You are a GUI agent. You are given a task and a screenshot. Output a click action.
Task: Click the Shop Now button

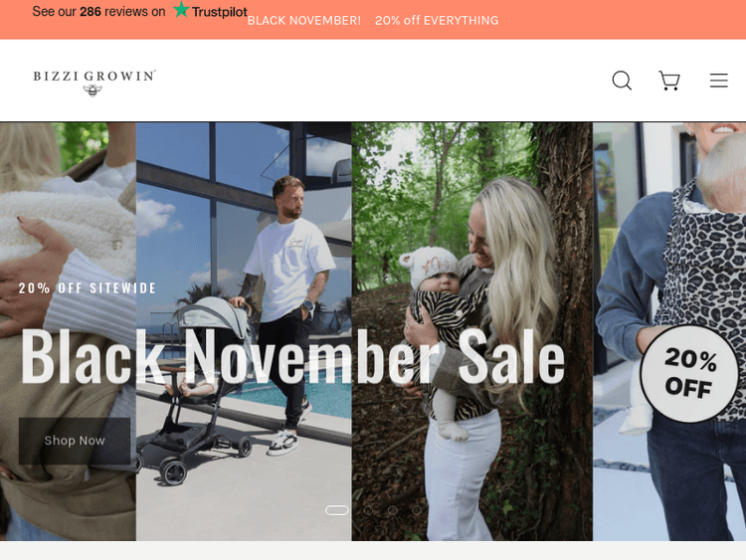75,441
